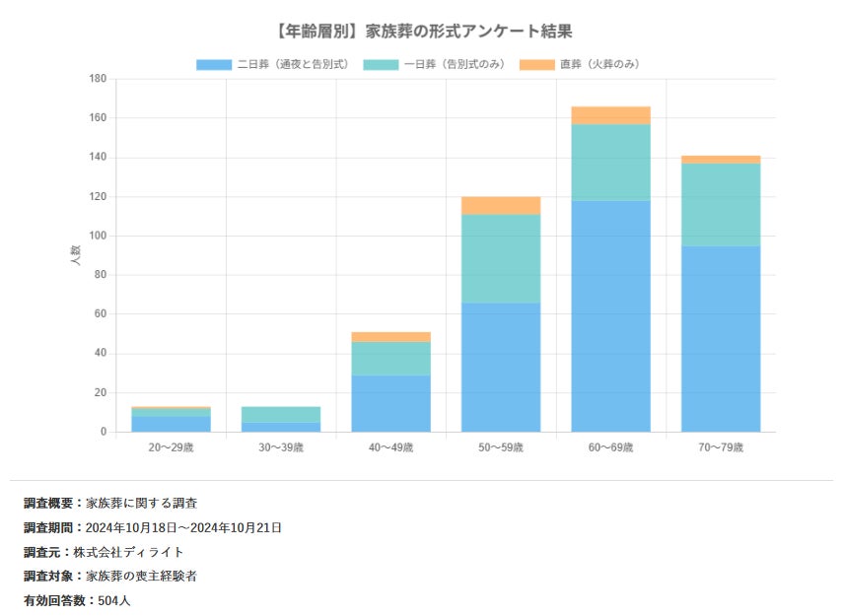Image resolution: width=844 pixels, height=616 pixels.
Task: Click the blue segment of the 70〜79歳 bar
Action: (721, 339)
